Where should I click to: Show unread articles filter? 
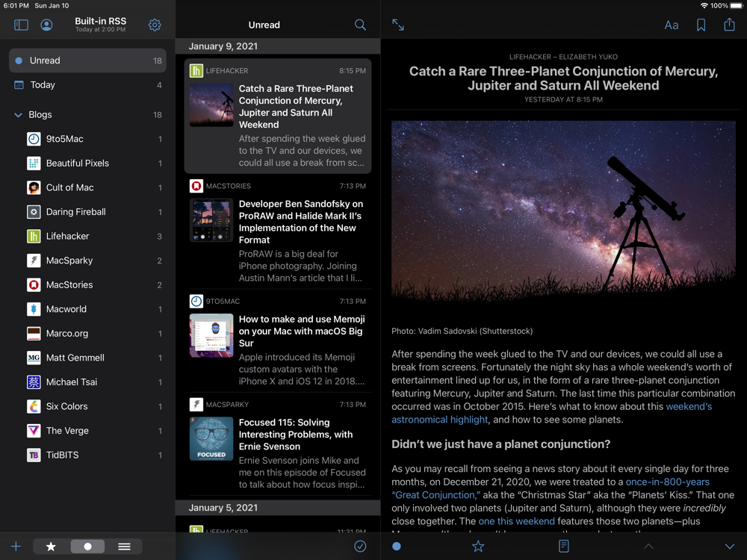87,547
